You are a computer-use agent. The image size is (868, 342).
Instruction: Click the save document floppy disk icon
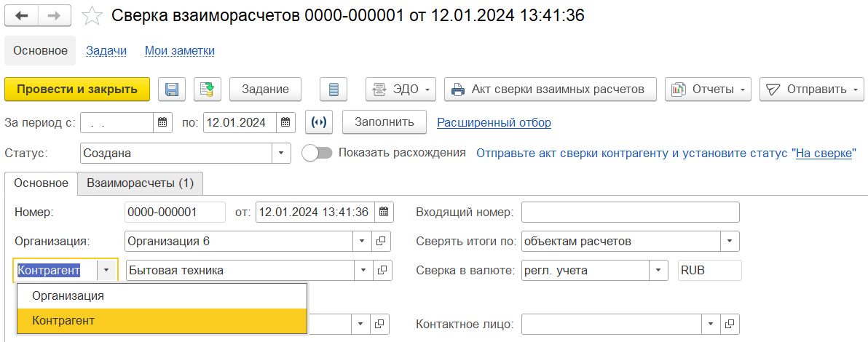(173, 90)
